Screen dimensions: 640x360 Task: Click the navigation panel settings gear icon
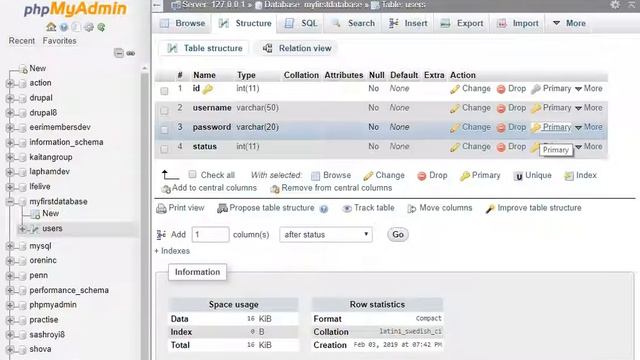89,27
